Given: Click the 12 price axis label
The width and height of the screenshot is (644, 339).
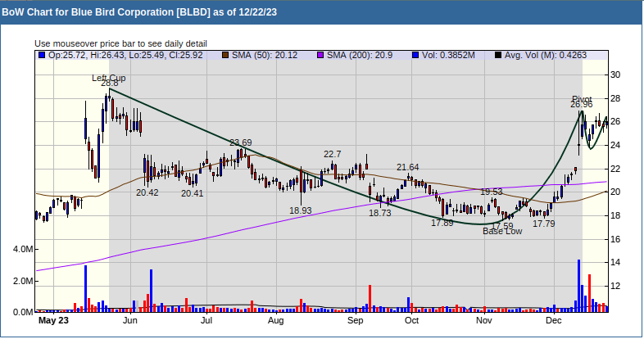Looking at the screenshot, I should tap(615, 286).
